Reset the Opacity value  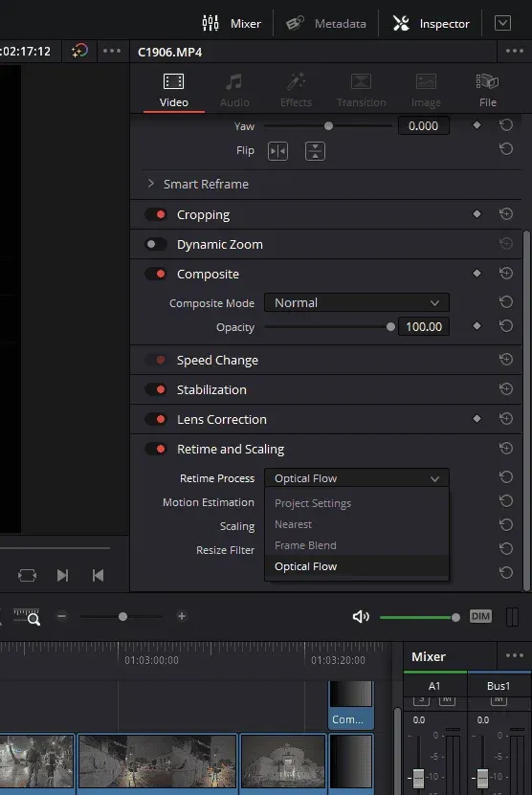(506, 326)
